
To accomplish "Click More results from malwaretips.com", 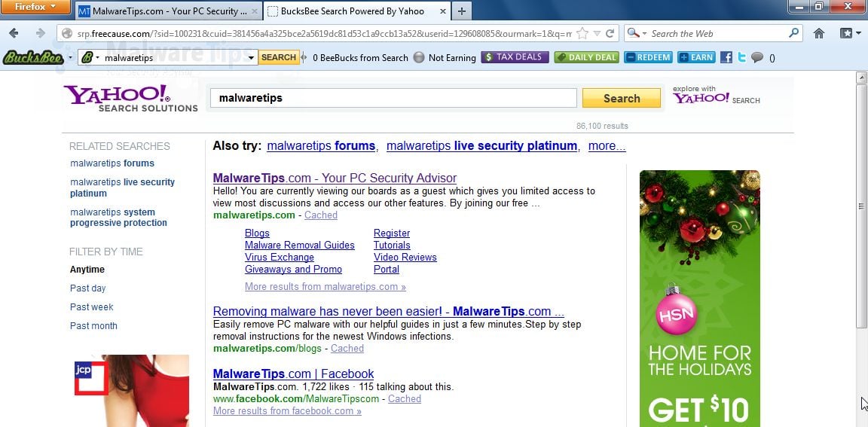I will tap(325, 286).
